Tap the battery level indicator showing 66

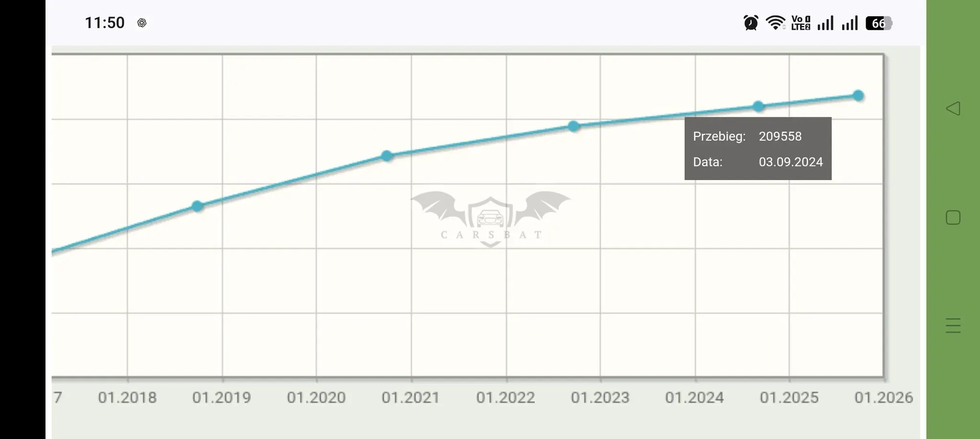[x=879, y=23]
